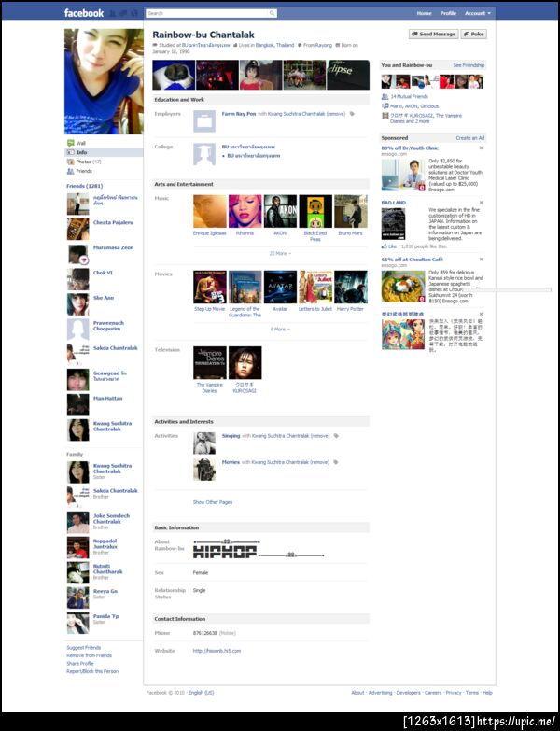This screenshot has width=560, height=731.
Task: Click the Movies activity camera icon
Action: coord(204,470)
